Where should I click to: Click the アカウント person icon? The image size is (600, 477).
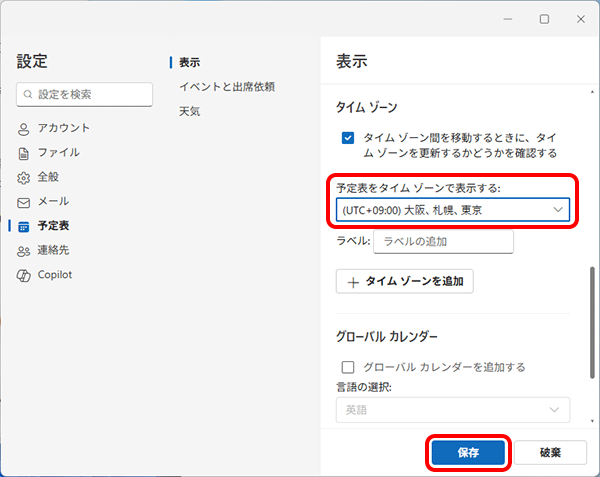point(24,129)
